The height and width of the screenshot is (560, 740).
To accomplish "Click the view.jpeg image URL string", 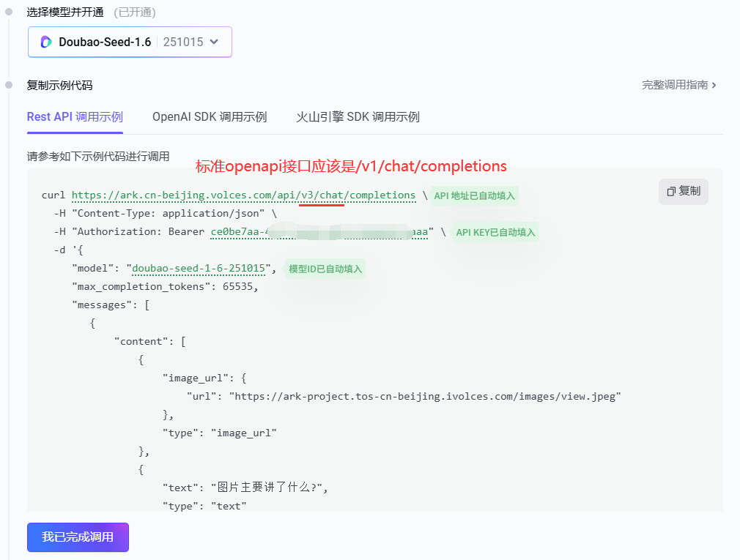I will click(x=425, y=396).
